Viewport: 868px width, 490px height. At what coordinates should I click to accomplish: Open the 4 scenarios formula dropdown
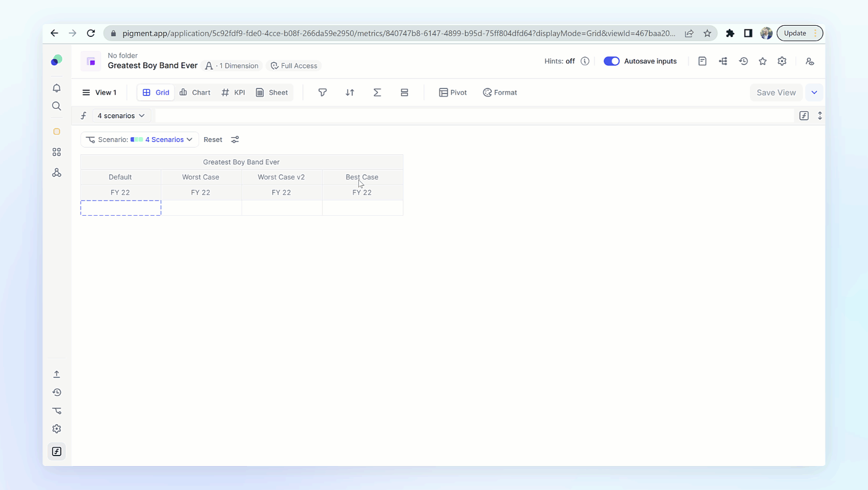pos(121,116)
